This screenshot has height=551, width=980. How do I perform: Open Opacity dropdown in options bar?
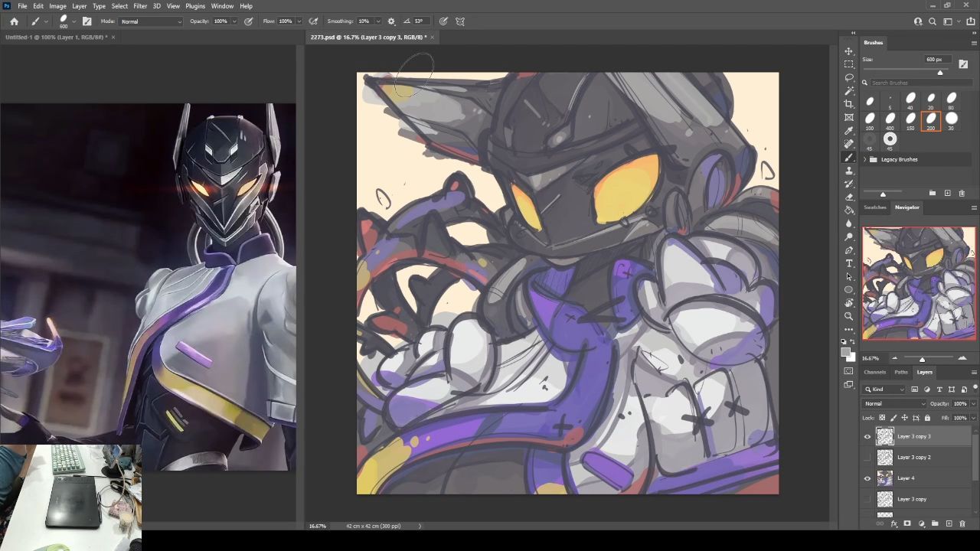pyautogui.click(x=234, y=21)
